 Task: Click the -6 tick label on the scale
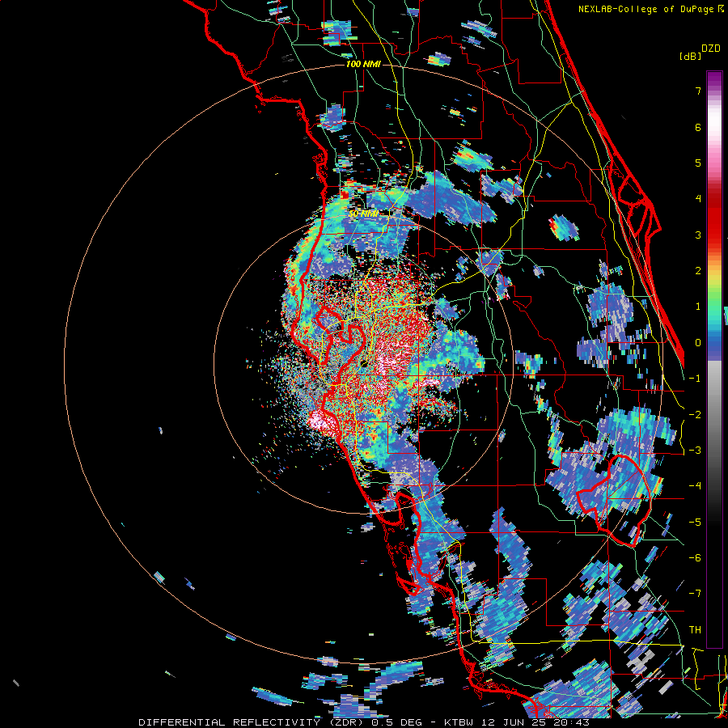pyautogui.click(x=695, y=558)
